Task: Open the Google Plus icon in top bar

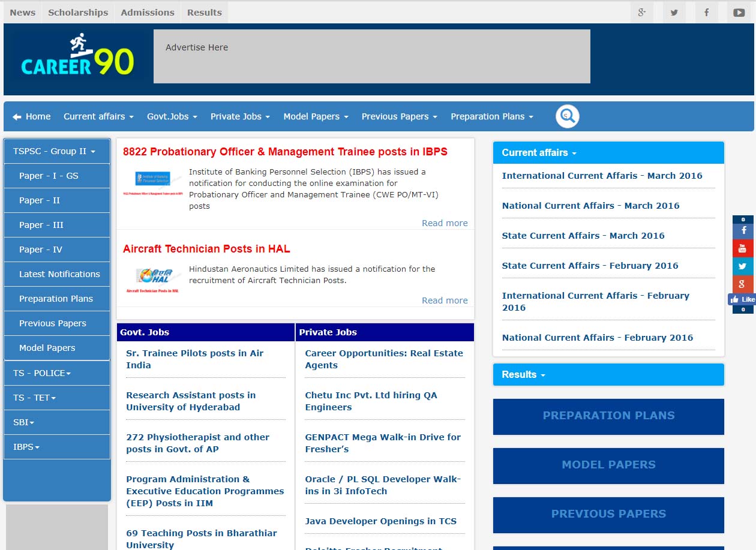Action: tap(642, 13)
